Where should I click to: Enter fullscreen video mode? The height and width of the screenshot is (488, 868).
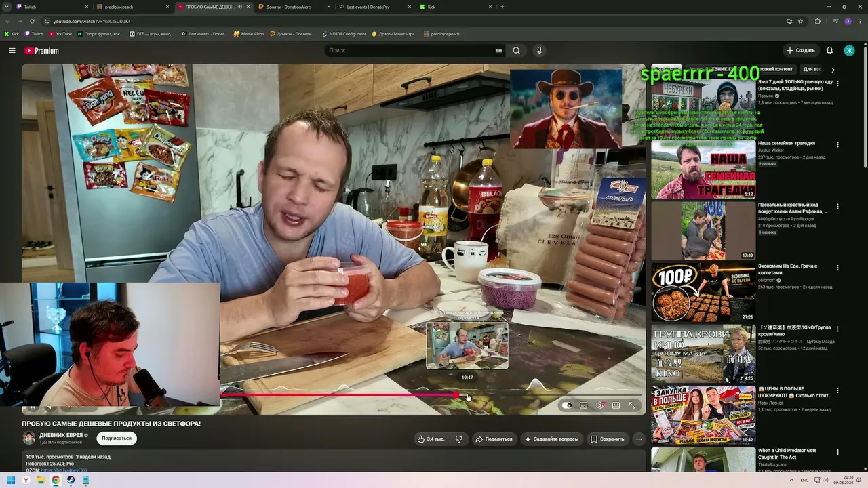632,405
